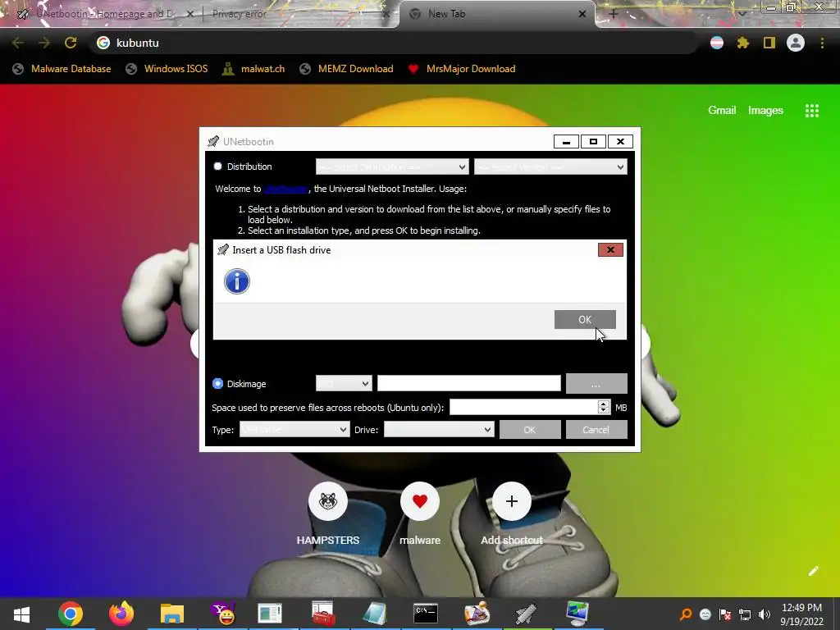Open Google Chrome from the taskbar
The width and height of the screenshot is (840, 630).
(x=71, y=614)
